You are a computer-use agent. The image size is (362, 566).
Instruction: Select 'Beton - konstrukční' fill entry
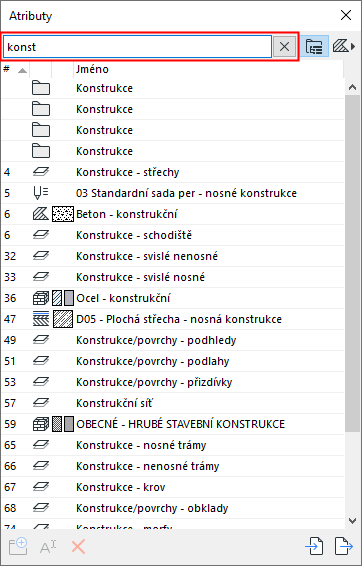pyautogui.click(x=126, y=214)
